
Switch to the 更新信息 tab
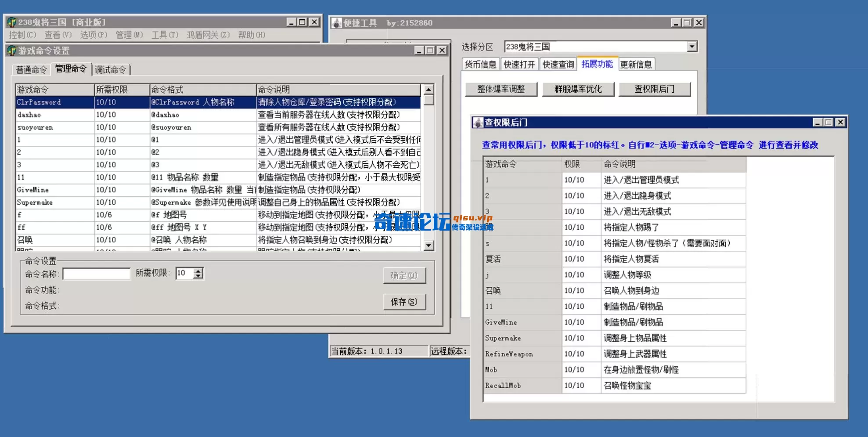637,64
